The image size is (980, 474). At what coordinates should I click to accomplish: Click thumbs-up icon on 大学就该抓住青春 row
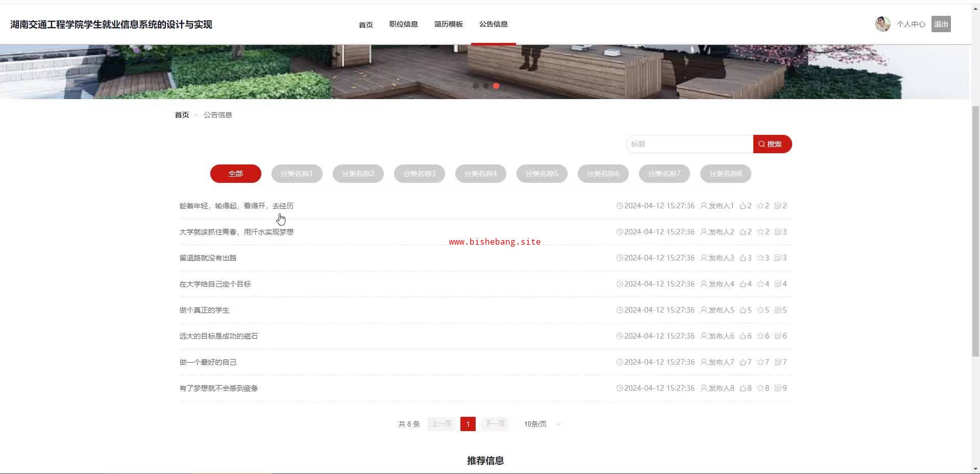[743, 232]
